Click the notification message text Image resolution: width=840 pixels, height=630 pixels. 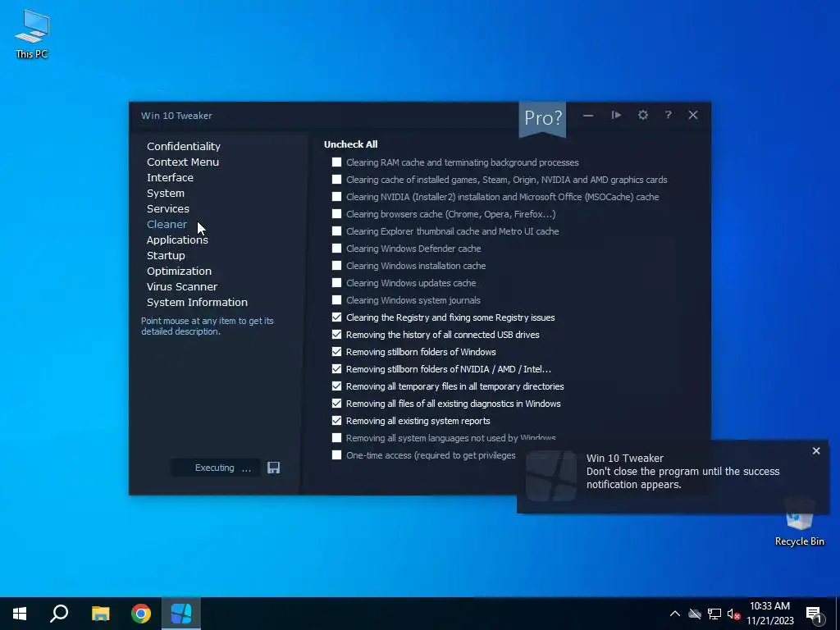[x=682, y=478]
